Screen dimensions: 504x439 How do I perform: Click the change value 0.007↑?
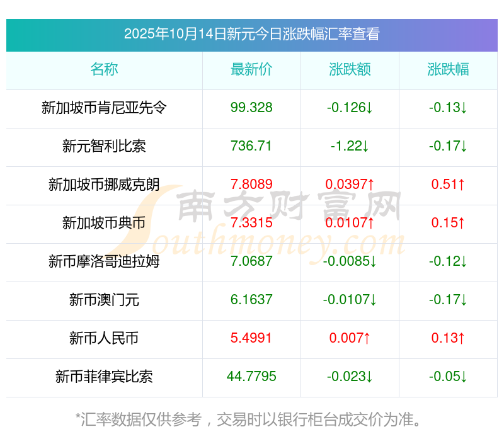click(x=350, y=338)
